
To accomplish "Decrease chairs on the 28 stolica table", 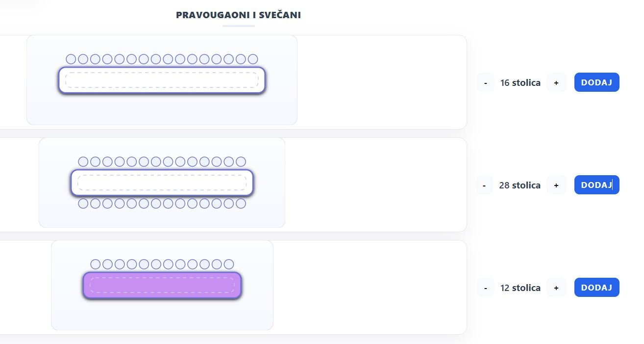I will (484, 185).
